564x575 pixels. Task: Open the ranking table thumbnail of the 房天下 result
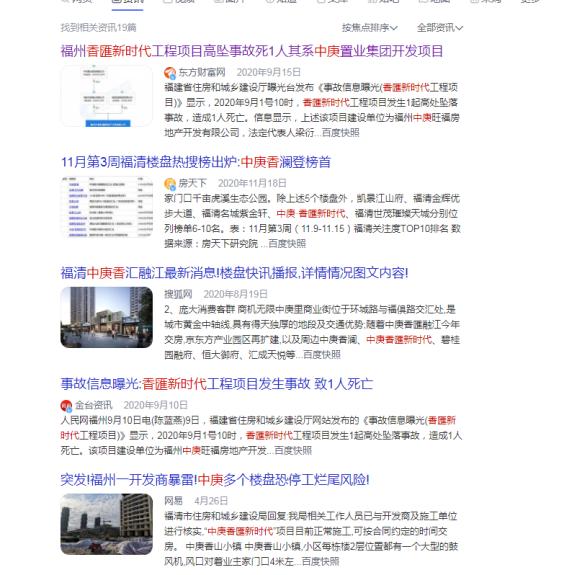tap(106, 207)
